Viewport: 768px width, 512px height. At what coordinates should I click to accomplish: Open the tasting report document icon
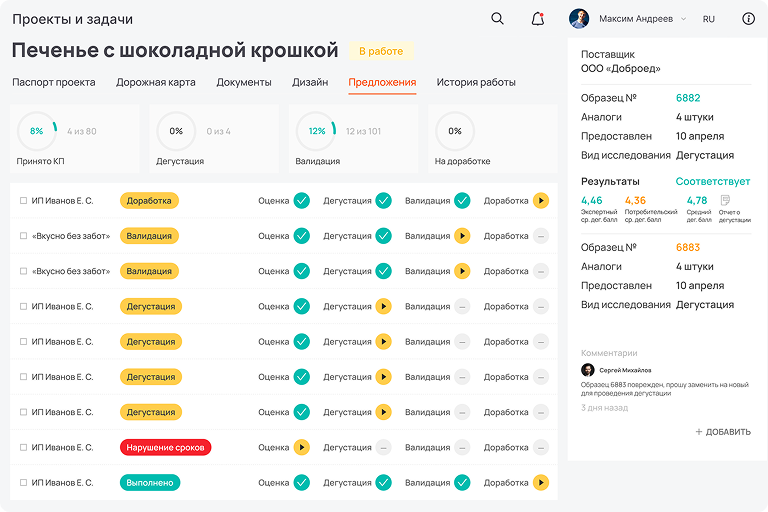click(725, 201)
